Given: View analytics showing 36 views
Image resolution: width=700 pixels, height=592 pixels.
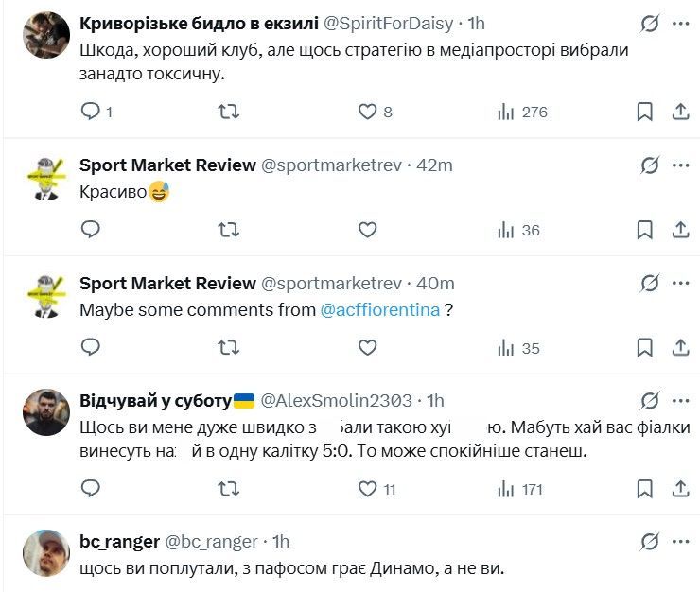Looking at the screenshot, I should click(x=518, y=230).
